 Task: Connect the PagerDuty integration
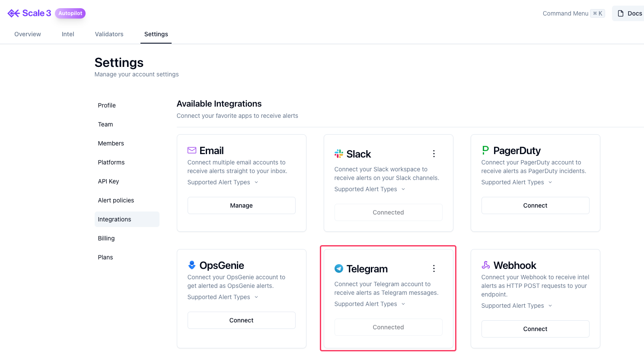(536, 205)
